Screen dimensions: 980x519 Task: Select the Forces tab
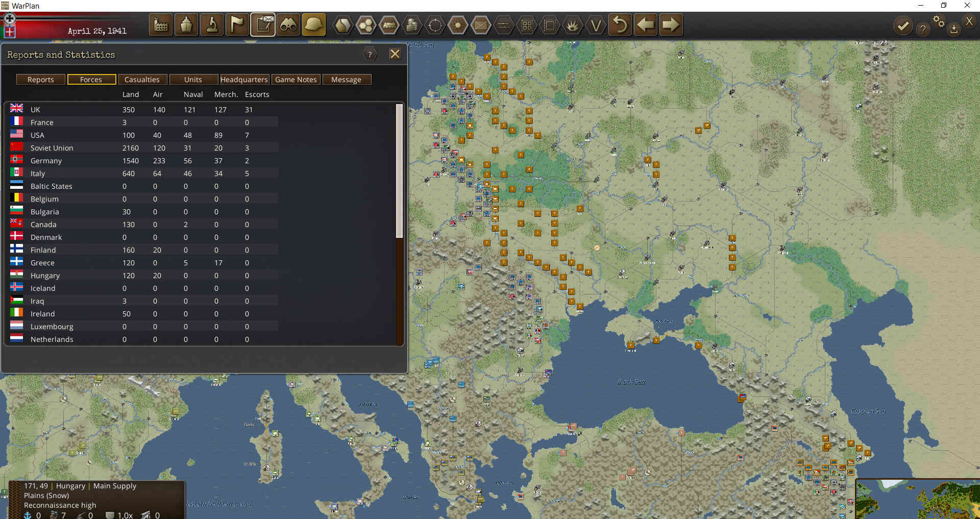91,80
